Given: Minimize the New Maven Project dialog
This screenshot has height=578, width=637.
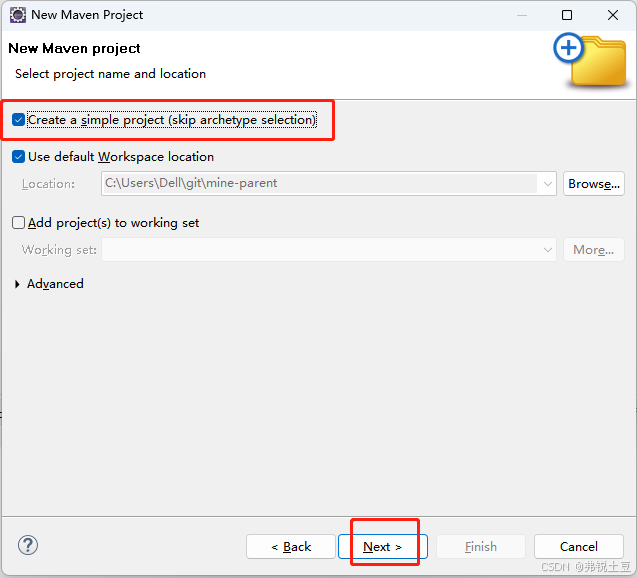Looking at the screenshot, I should point(522,15).
